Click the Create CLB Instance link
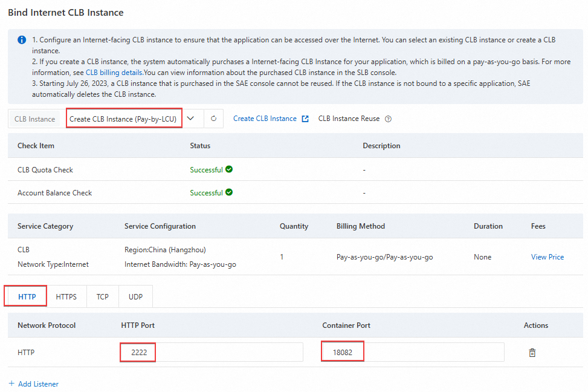588x392 pixels. (265, 119)
